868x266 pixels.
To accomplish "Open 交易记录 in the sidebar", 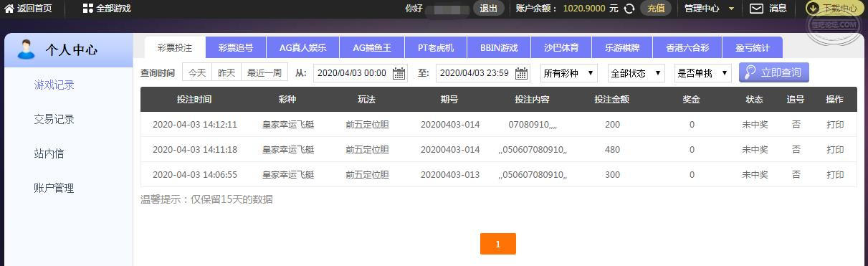I will [54, 119].
